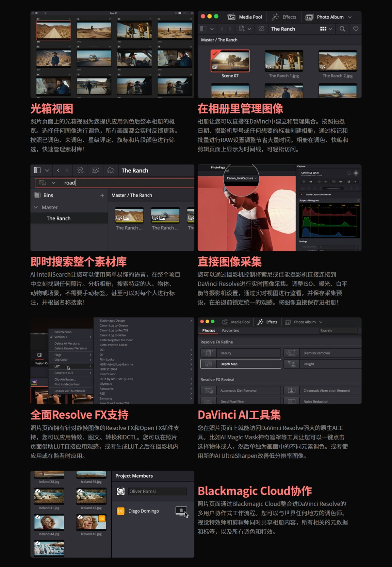This screenshot has height=567, width=392.
Task: Collapse the Master bin tree
Action: click(36, 207)
